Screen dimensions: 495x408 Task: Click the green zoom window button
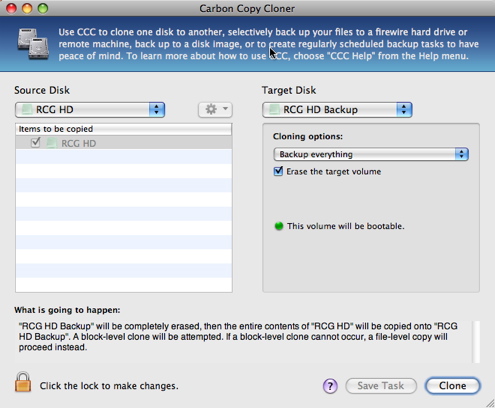(43, 8)
